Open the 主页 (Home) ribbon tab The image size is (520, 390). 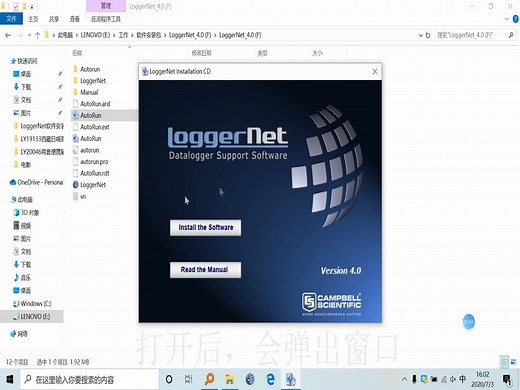pyautogui.click(x=33, y=19)
